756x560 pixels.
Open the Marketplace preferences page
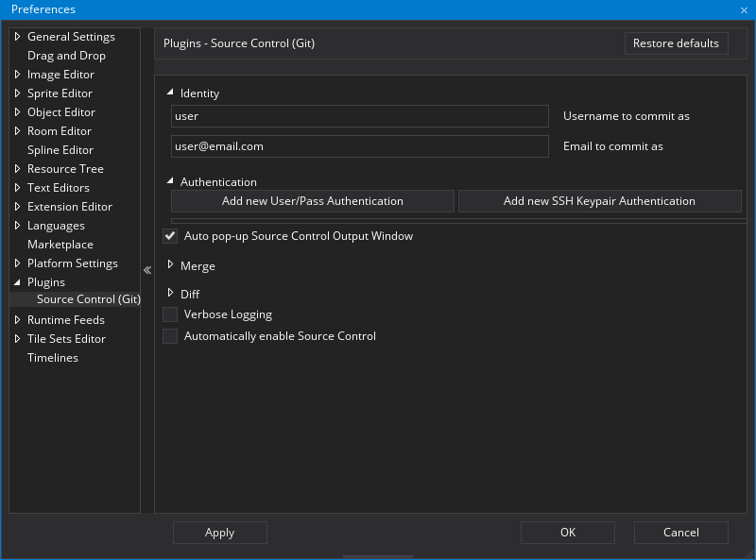coord(60,245)
